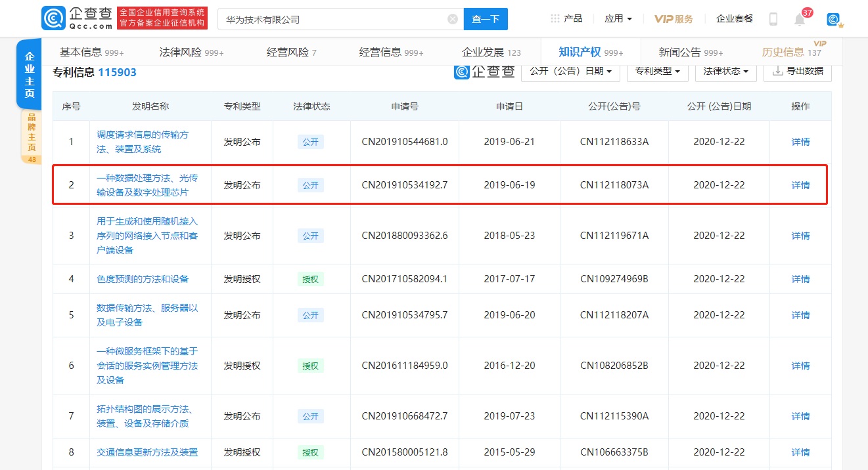
Task: Open the 公开（公告）日期 filter dropdown
Action: click(571, 73)
